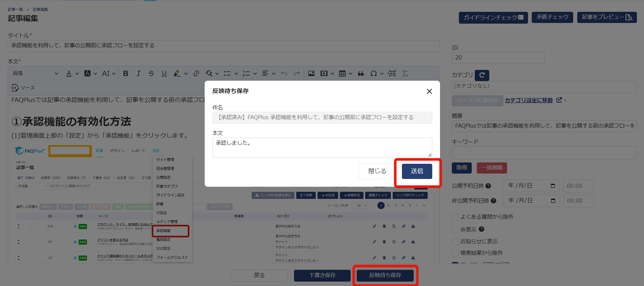Screen dimensions: 644x286
Task: Click the category refresh icon
Action: [x=482, y=75]
